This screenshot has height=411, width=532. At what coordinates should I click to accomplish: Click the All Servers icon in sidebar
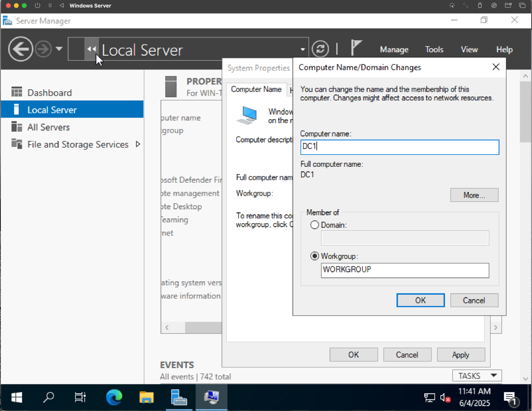point(17,127)
